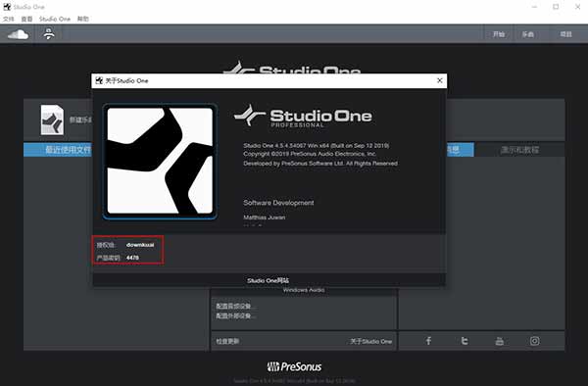Screen dimensions: 588x386
Task: Click 配置音频设备 link
Action: point(235,307)
